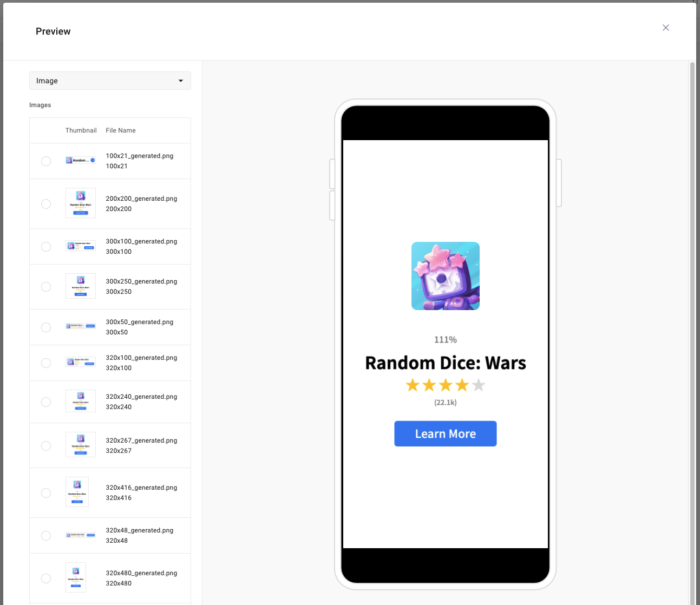The image size is (700, 605).
Task: Click the 320x480 image thumbnail
Action: click(76, 577)
